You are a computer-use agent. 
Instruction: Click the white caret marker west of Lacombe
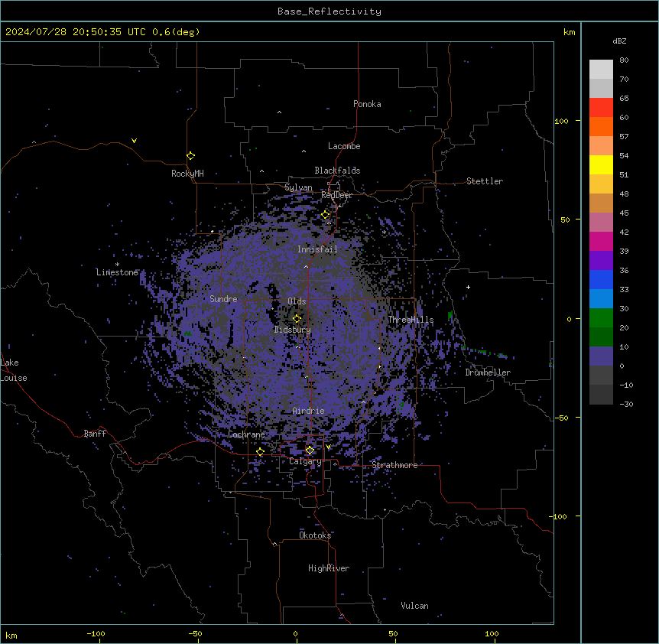pos(304,151)
